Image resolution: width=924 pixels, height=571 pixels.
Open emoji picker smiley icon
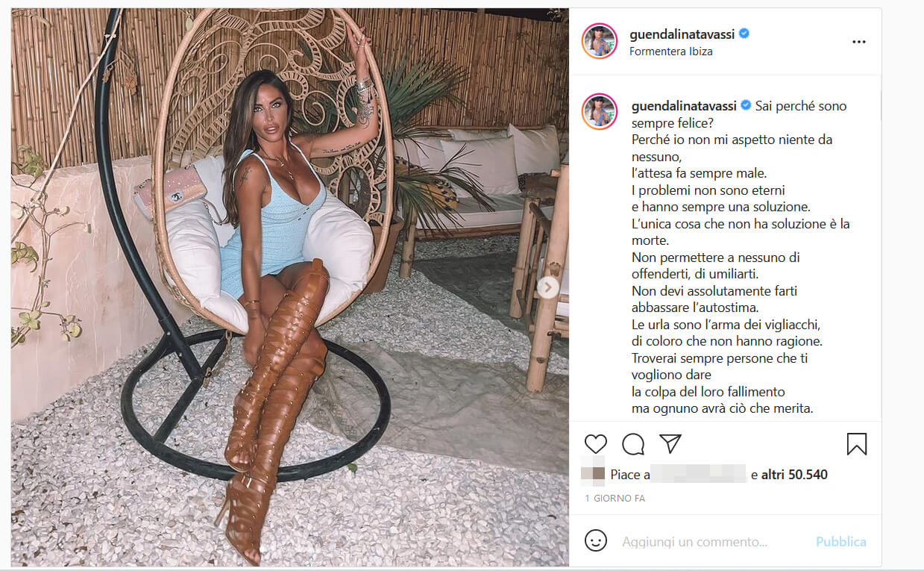[x=595, y=540]
